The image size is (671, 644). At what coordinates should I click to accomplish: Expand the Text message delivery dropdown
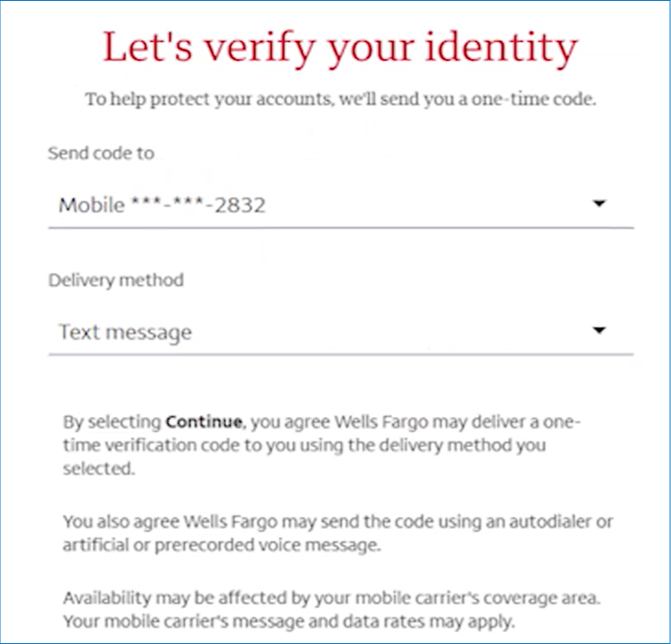(x=340, y=333)
